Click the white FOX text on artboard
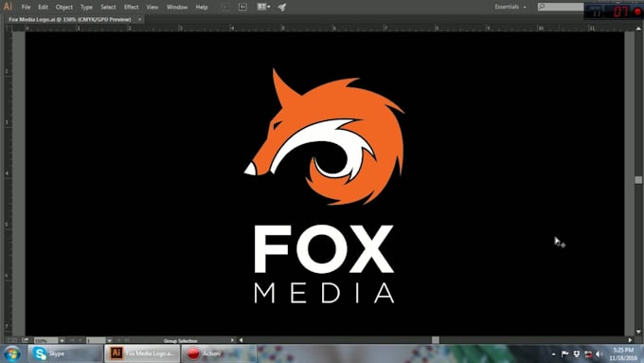 (324, 249)
